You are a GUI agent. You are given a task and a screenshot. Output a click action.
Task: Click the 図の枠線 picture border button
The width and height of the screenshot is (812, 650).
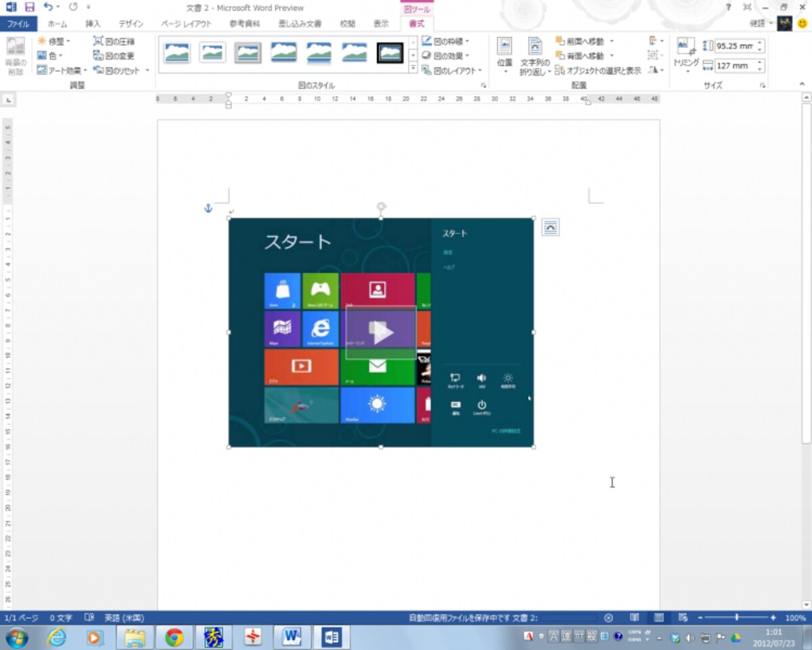pyautogui.click(x=446, y=41)
